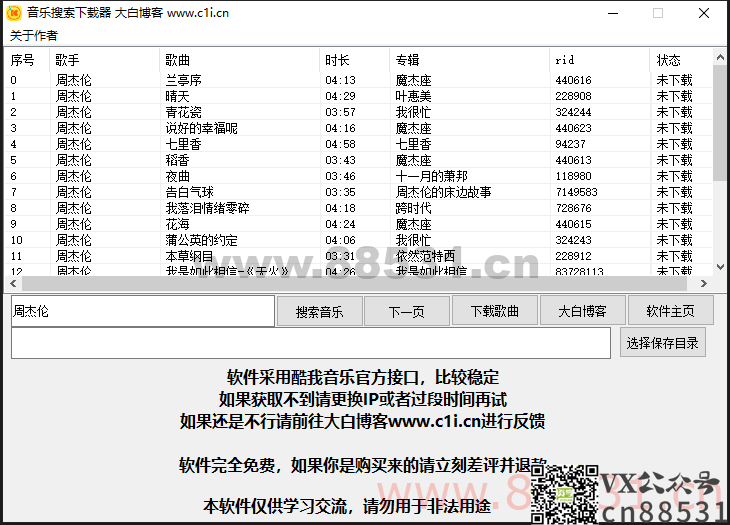Click the 状态 column header
This screenshot has width=730, height=525.
[681, 61]
